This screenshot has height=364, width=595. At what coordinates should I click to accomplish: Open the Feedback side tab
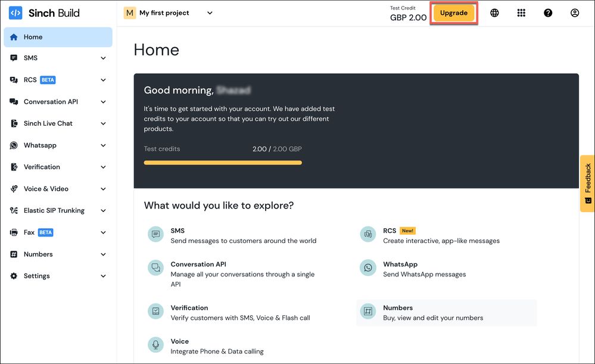(587, 183)
